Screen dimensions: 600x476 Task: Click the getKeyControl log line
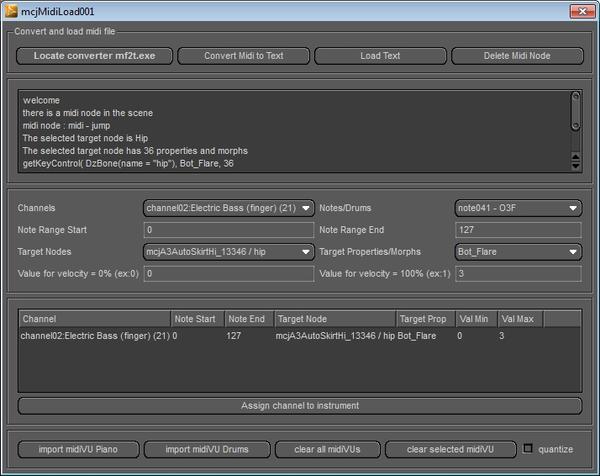(x=128, y=163)
